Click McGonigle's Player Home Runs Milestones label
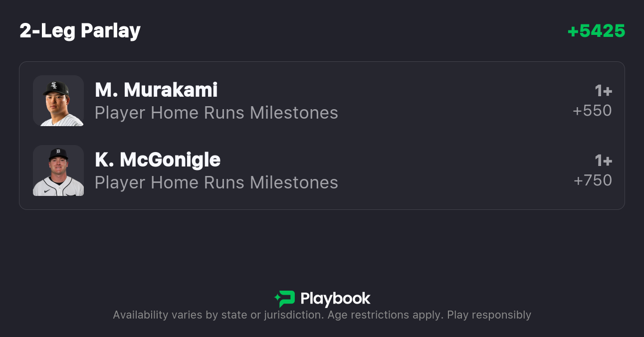644x337 pixels. coord(216,183)
